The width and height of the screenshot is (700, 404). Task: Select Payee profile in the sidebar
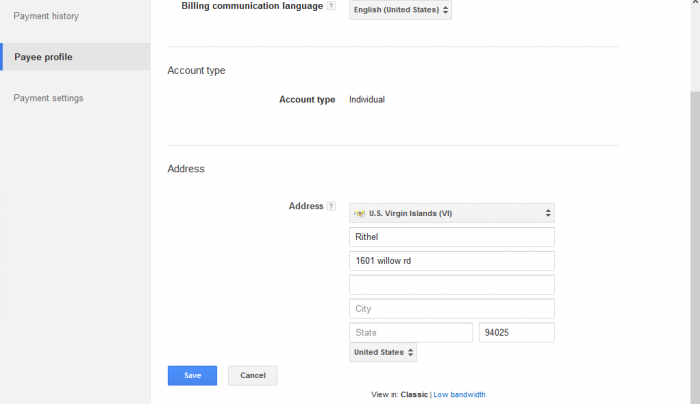tap(43, 57)
